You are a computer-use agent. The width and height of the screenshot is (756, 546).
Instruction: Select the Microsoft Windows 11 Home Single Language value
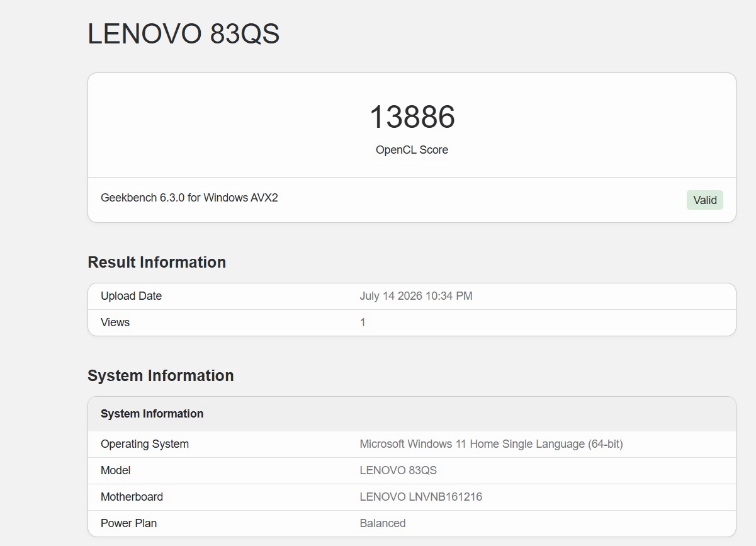point(491,444)
